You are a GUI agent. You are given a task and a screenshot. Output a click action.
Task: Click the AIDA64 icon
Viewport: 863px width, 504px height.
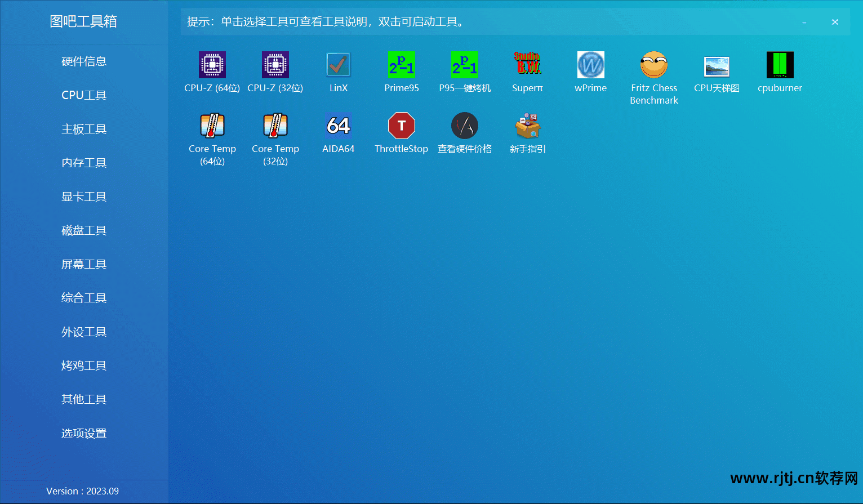click(339, 126)
